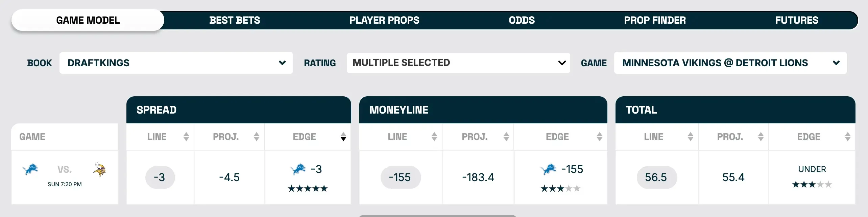Open the Player Props tab
Image resolution: width=868 pixels, height=217 pixels.
pos(384,20)
